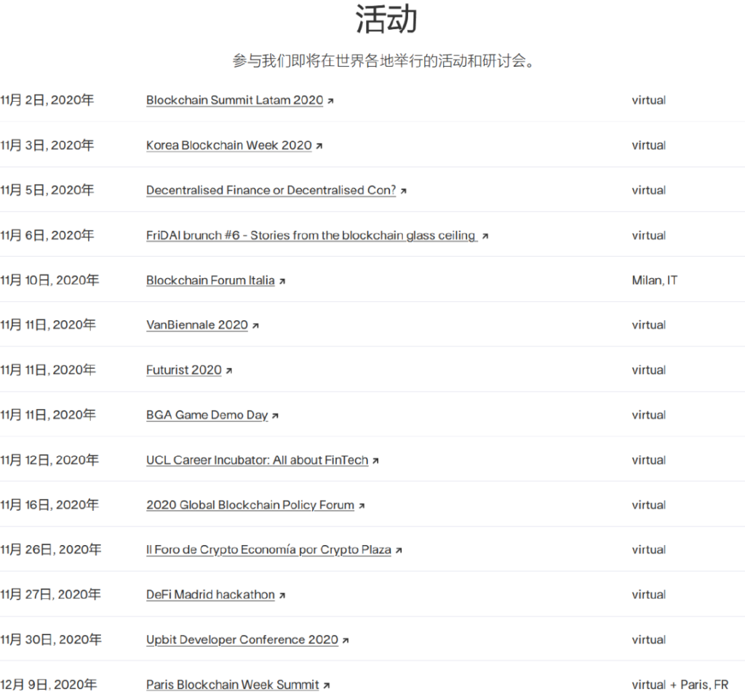Select virtual in the II Foro de Crypto Economía row
The image size is (745, 700).
(648, 550)
